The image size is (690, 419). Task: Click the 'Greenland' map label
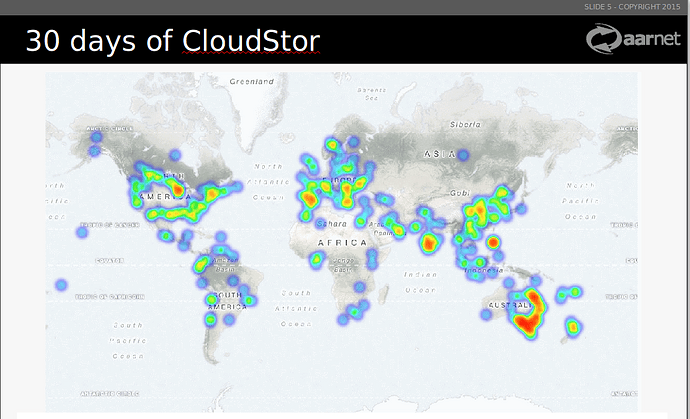tap(252, 81)
